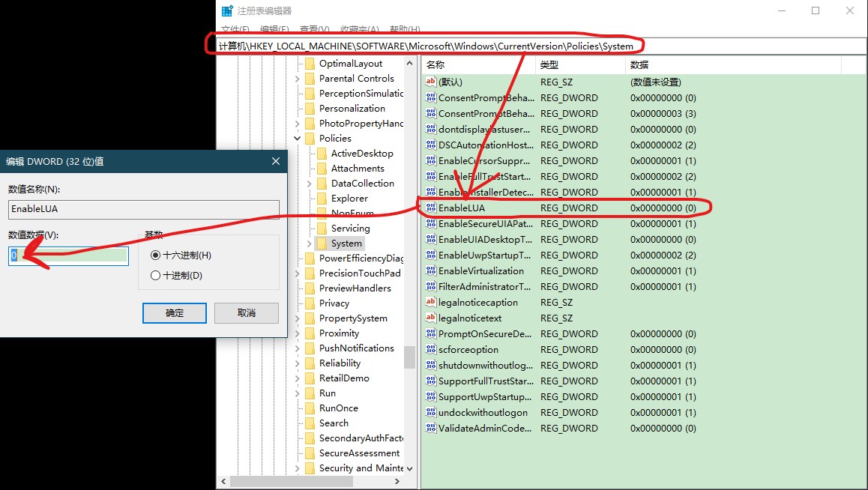Click the ActiveDesktop folder icon
Screen dimensions: 868x490
(322, 153)
